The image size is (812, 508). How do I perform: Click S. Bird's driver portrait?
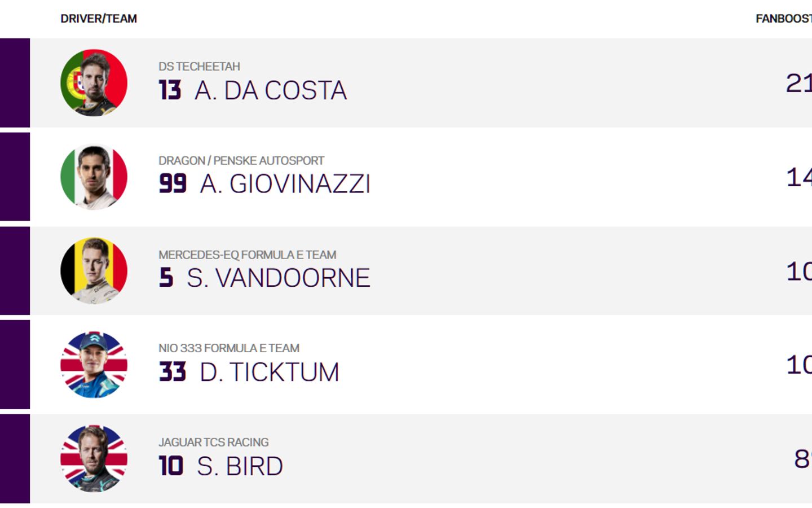pyautogui.click(x=94, y=458)
